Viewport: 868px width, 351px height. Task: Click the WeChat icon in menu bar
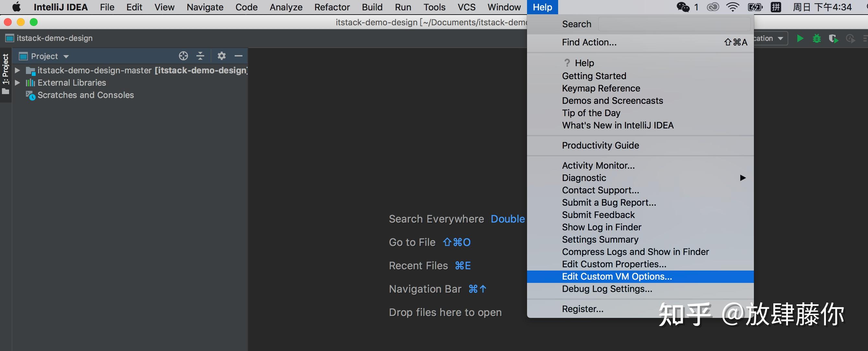pyautogui.click(x=683, y=7)
